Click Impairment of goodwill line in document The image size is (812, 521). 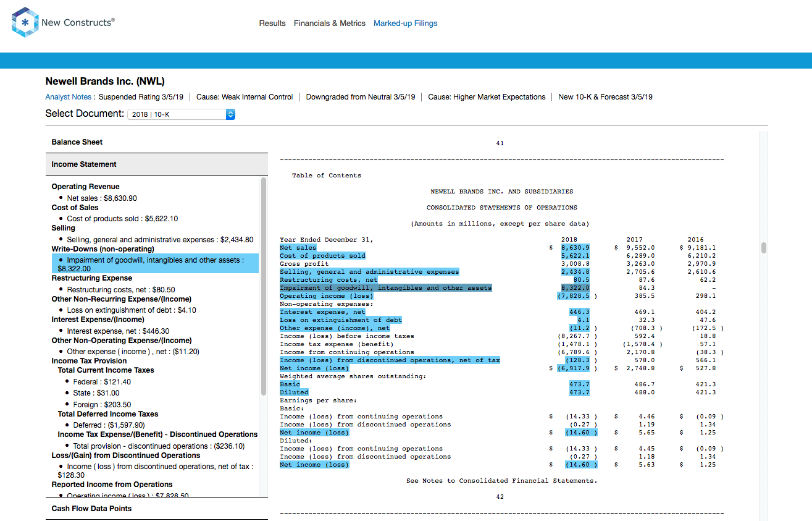coord(386,288)
